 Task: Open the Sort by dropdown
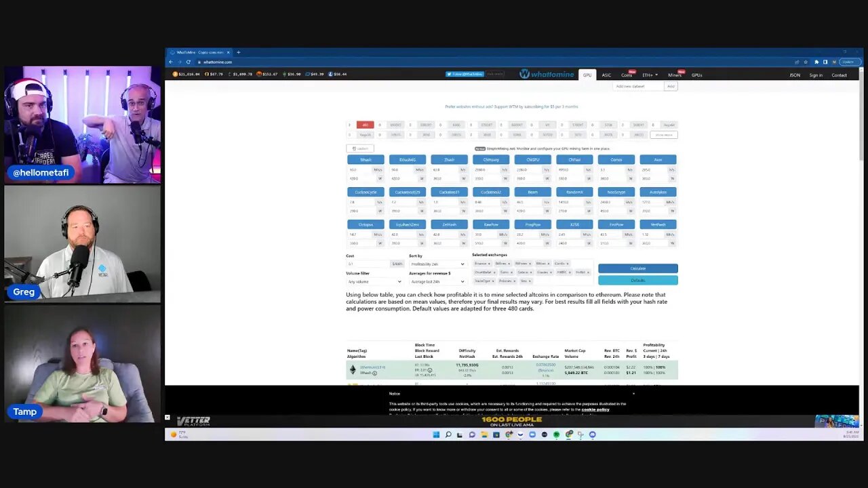pyautogui.click(x=437, y=264)
